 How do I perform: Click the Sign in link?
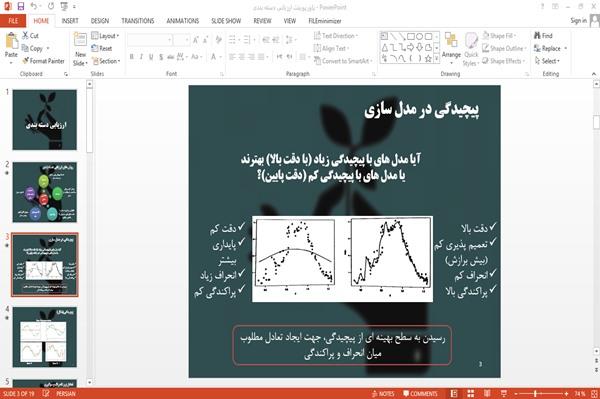click(578, 21)
